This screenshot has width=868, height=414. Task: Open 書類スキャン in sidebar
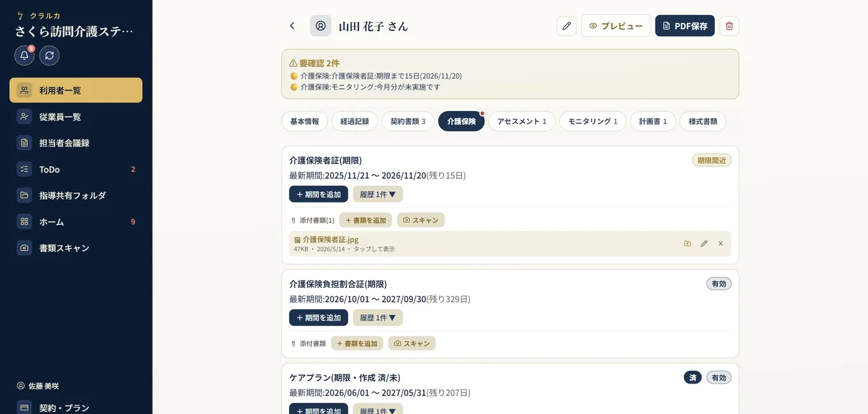tap(76, 248)
